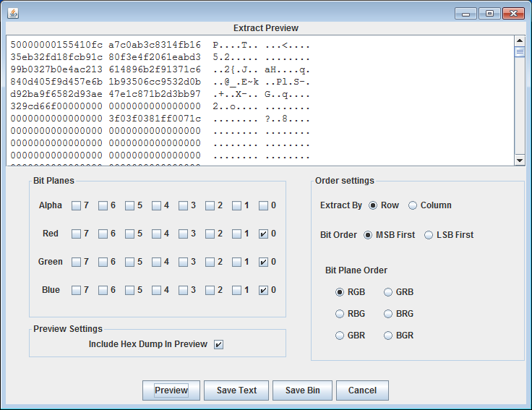Screen dimensions: 532x410
Task: Click hex row starting d92ba9f6582d93ae
Action: (160, 94)
